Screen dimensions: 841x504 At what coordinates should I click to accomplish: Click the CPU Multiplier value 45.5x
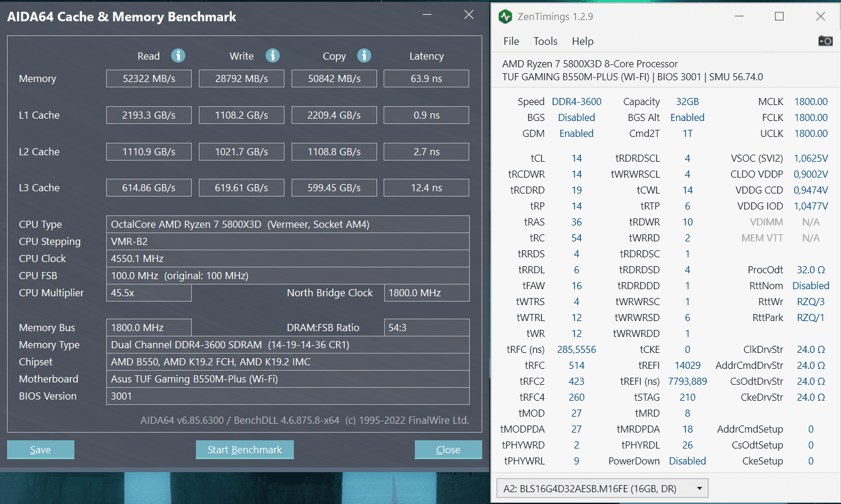point(149,293)
